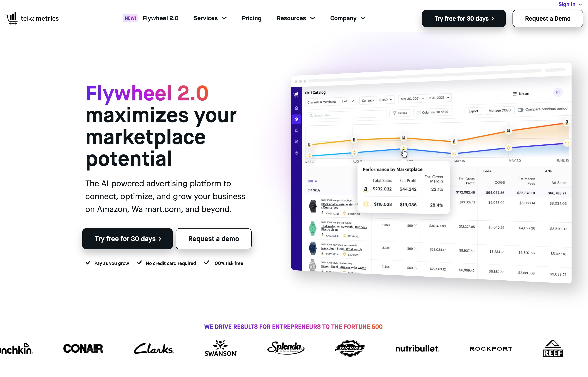Open the Resources navigation menu
The height and width of the screenshot is (377, 588).
(296, 18)
